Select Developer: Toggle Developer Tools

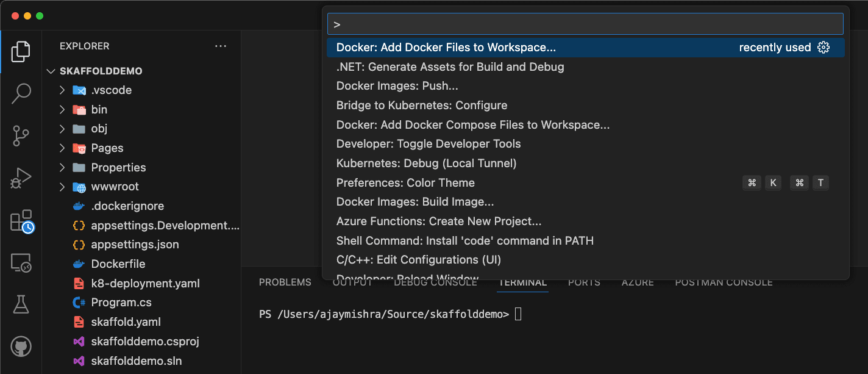(x=586, y=144)
